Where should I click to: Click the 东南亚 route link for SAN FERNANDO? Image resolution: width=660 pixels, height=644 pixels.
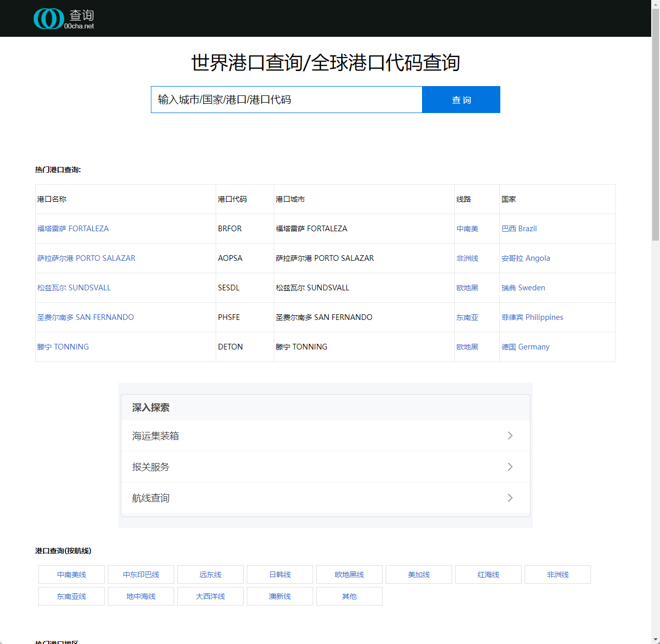[467, 317]
